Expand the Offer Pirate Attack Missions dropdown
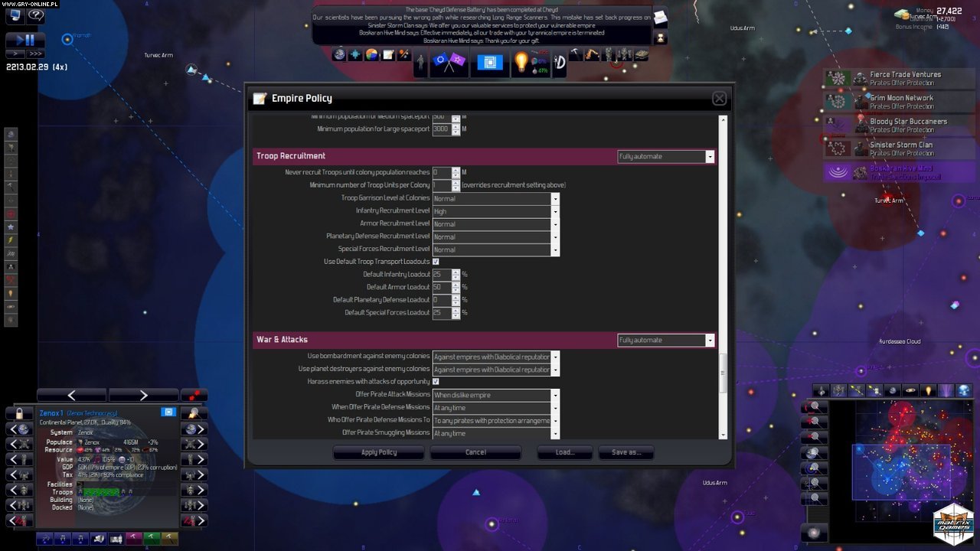Screen dimensions: 980x551 point(554,396)
